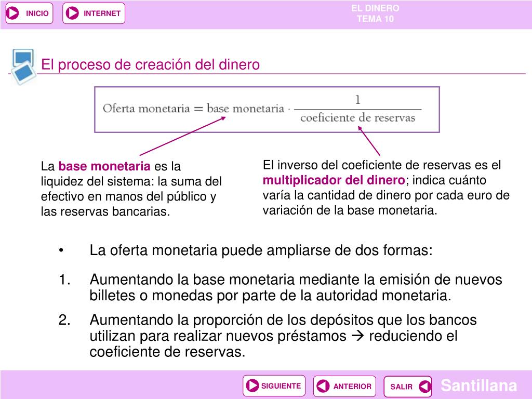This screenshot has width=532, height=399.
Task: Go to the INICIO home page
Action: (37, 14)
